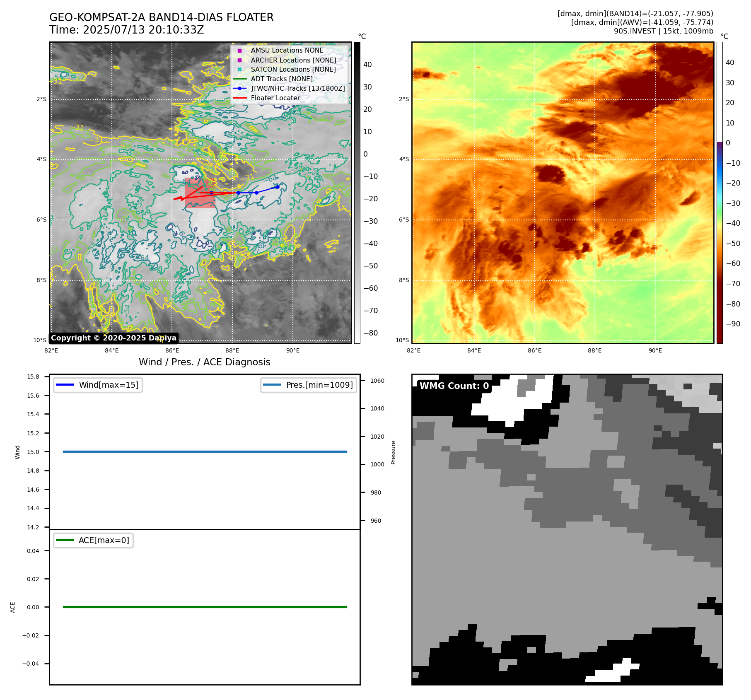Screen dimensions: 751x700
Task: Click the 86°E longitude label under the water vapor map
Action: pos(534,350)
